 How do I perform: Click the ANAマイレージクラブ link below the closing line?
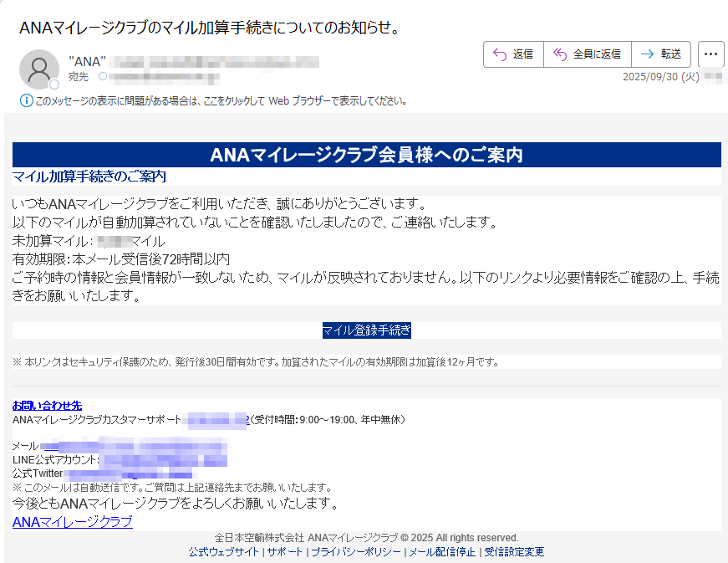tap(72, 522)
